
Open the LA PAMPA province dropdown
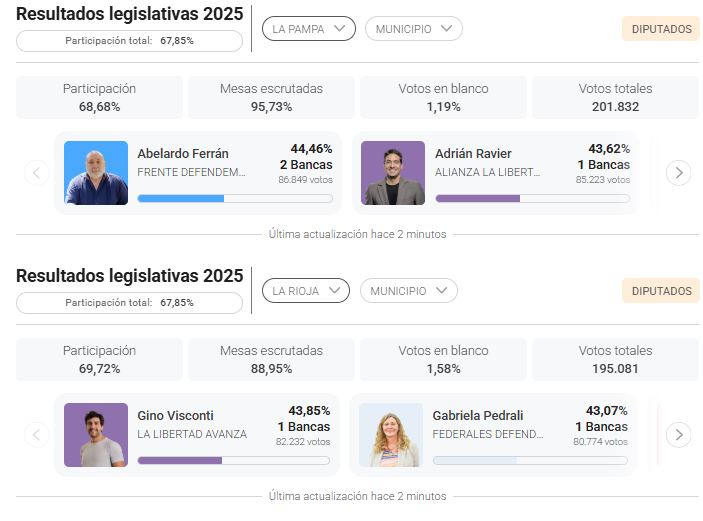click(x=309, y=29)
